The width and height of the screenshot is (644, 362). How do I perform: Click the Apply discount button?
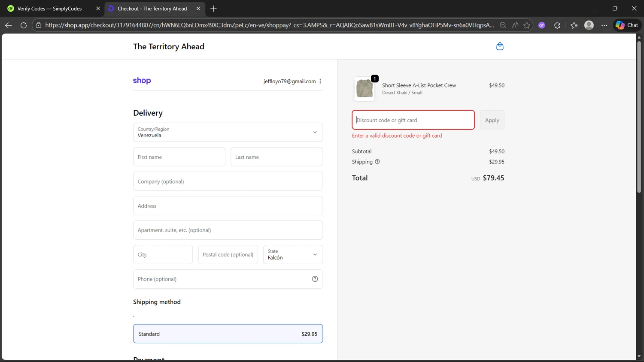492,120
